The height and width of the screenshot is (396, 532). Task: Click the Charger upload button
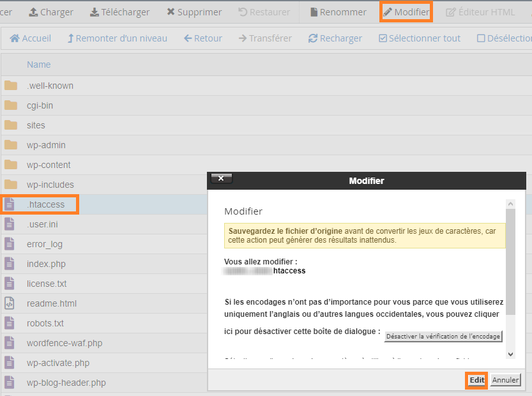pos(51,12)
